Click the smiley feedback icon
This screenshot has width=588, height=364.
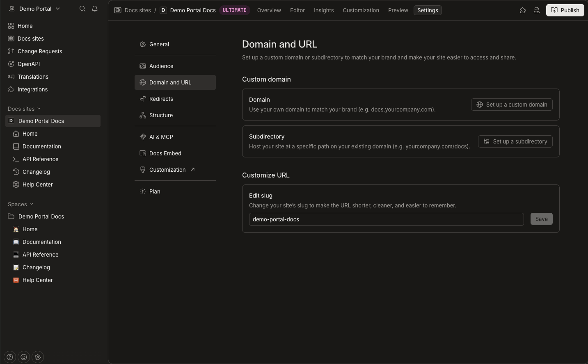[24, 357]
